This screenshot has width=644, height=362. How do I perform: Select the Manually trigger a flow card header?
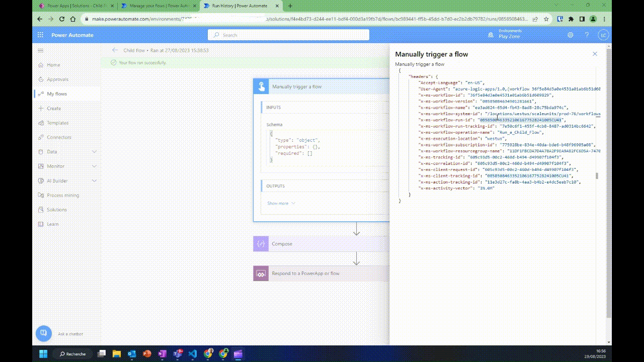(x=321, y=86)
